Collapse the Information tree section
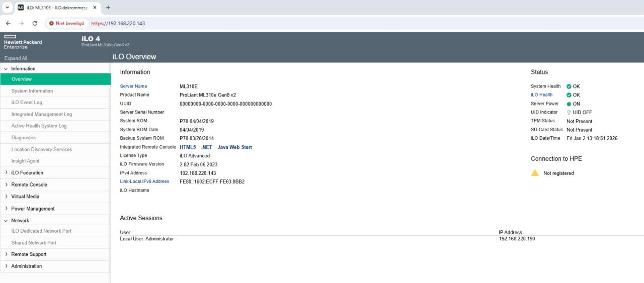 [6, 69]
